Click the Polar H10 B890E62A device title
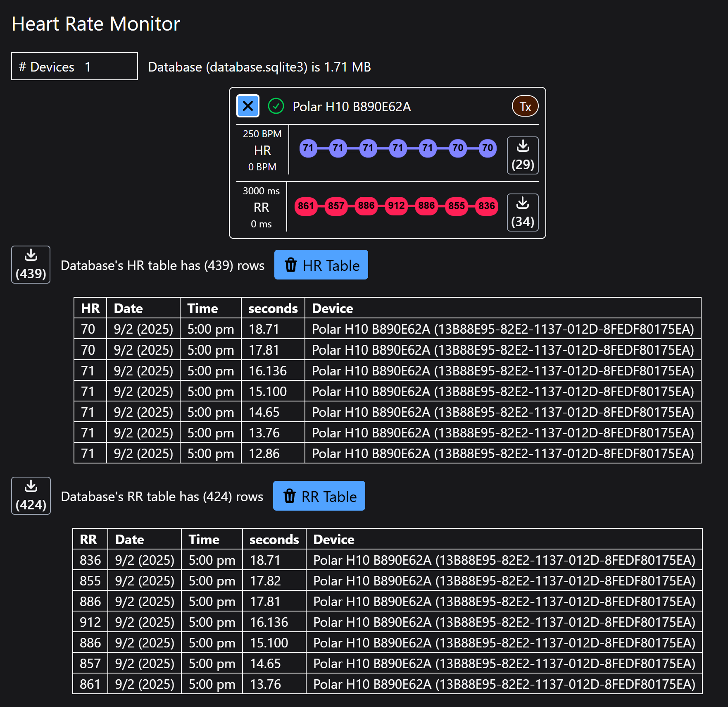 [x=351, y=106]
